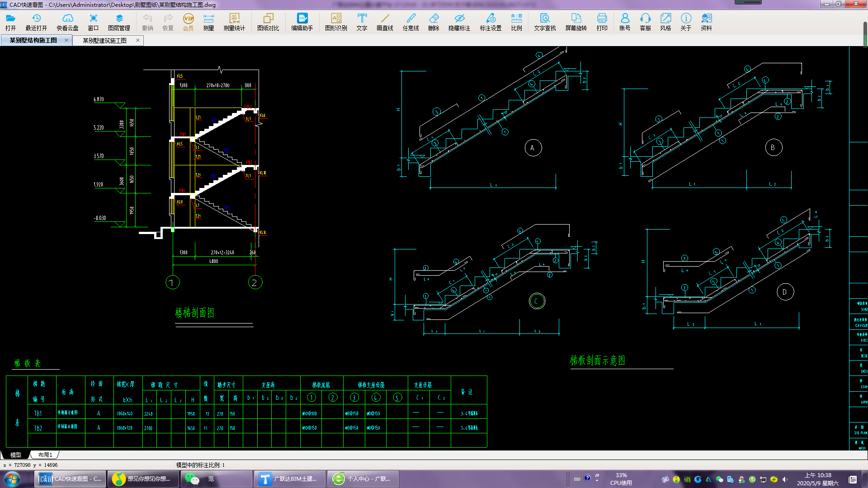The height and width of the screenshot is (488, 868).
Task: Open 图层管理 layer manager
Action: [x=119, y=22]
